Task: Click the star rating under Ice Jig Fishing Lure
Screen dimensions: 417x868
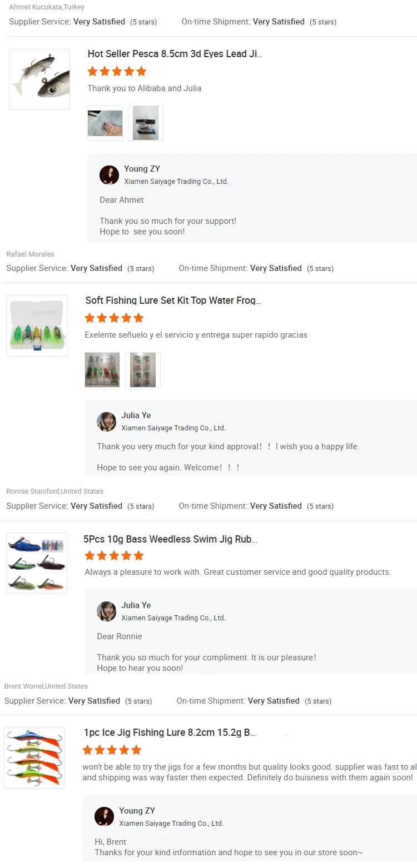Action: coord(112,750)
